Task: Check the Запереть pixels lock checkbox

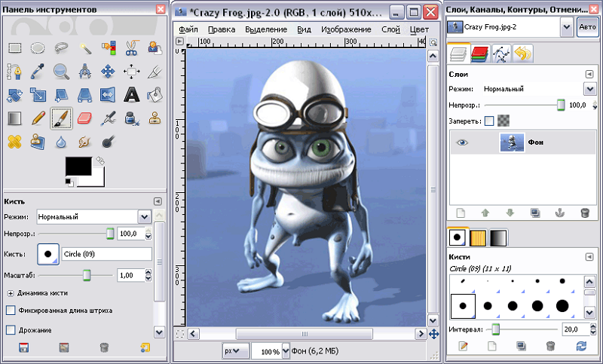Action: click(x=489, y=121)
